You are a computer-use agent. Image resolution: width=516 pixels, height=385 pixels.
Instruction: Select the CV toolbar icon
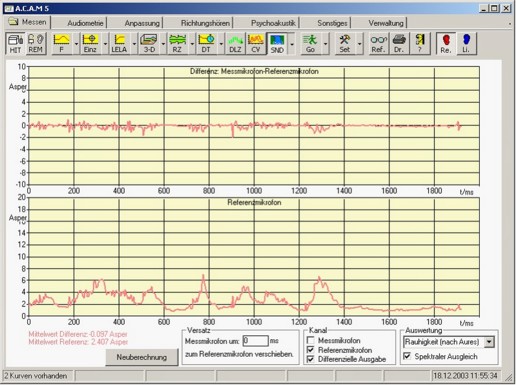(x=256, y=44)
